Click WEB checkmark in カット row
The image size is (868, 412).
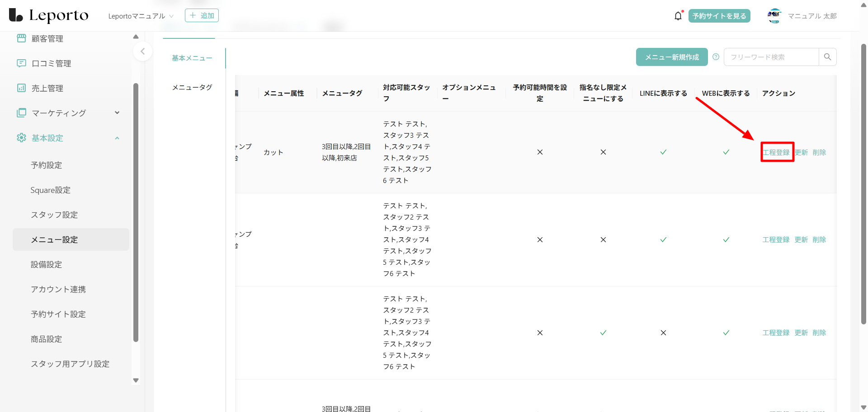(x=726, y=152)
